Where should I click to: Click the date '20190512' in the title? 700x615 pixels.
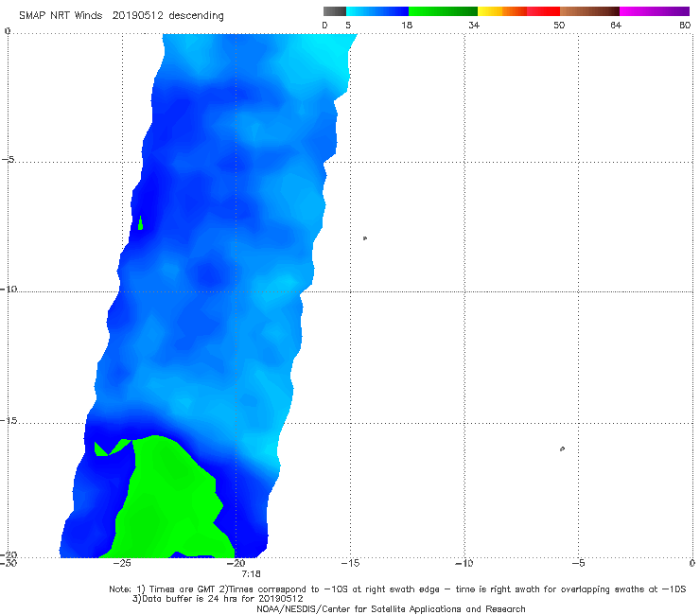coord(137,15)
